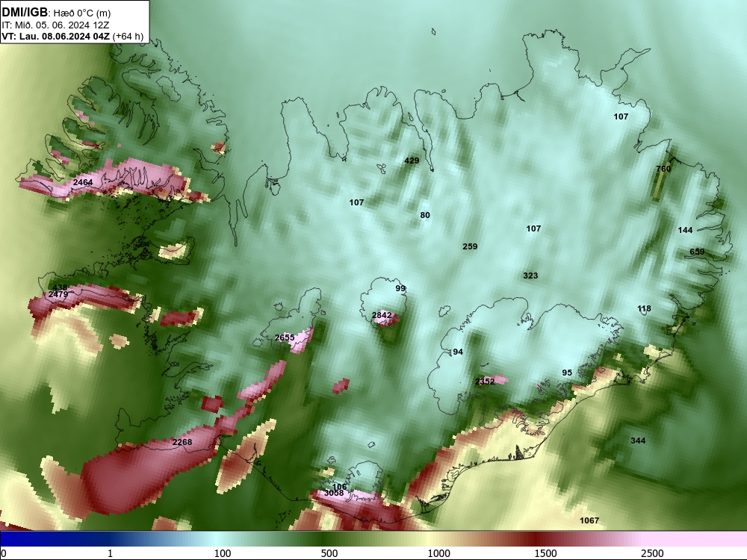Click the 438 value label
Screen dimensions: 747x560
[60, 287]
